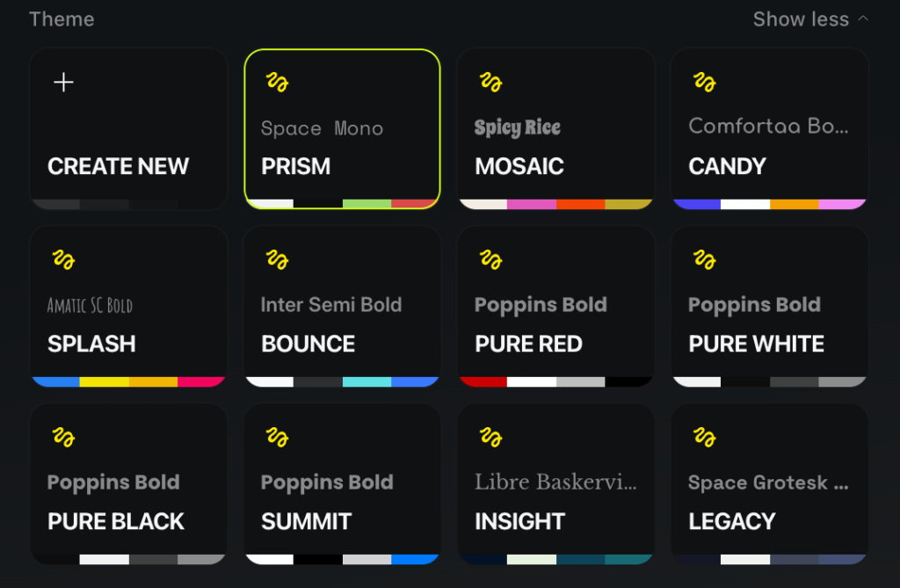The image size is (900, 588).
Task: Select the INSIGHT theme card
Action: pos(555,483)
